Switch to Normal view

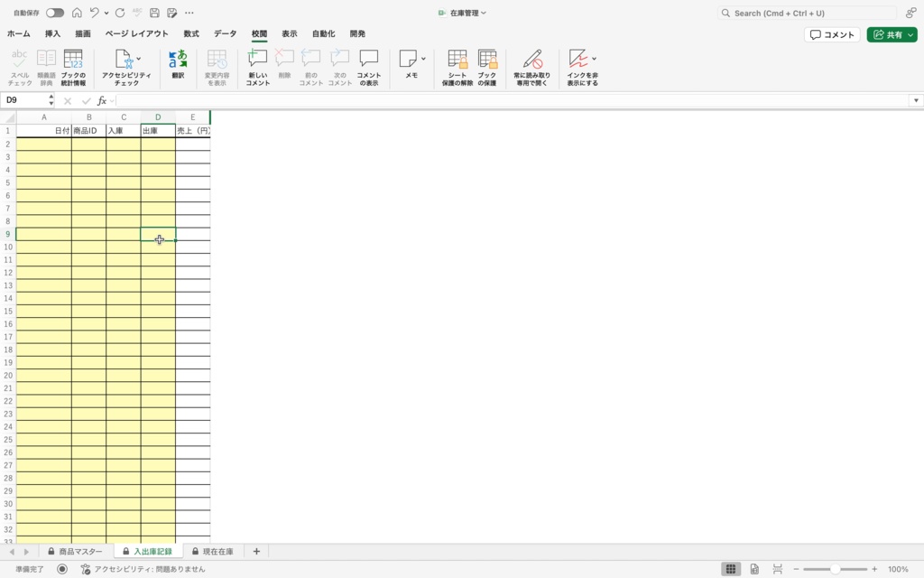[731, 569]
